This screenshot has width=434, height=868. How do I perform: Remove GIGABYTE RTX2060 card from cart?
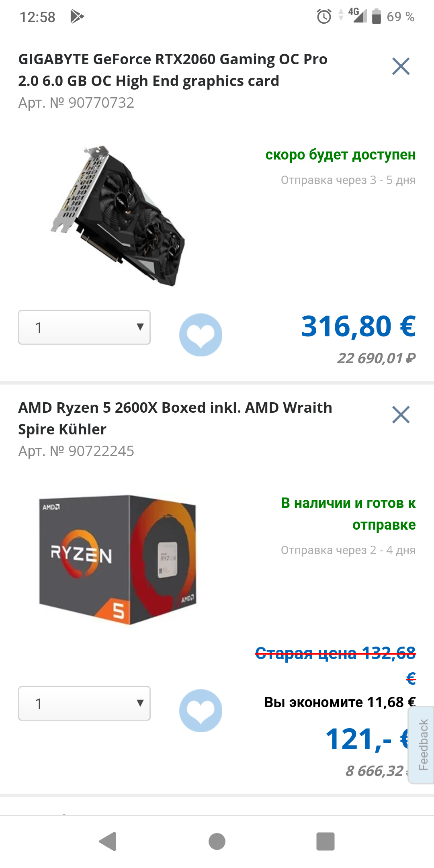(x=401, y=66)
